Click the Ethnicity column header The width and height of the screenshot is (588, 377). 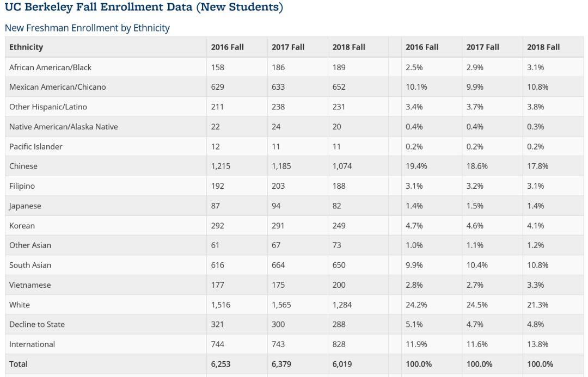tap(26, 47)
